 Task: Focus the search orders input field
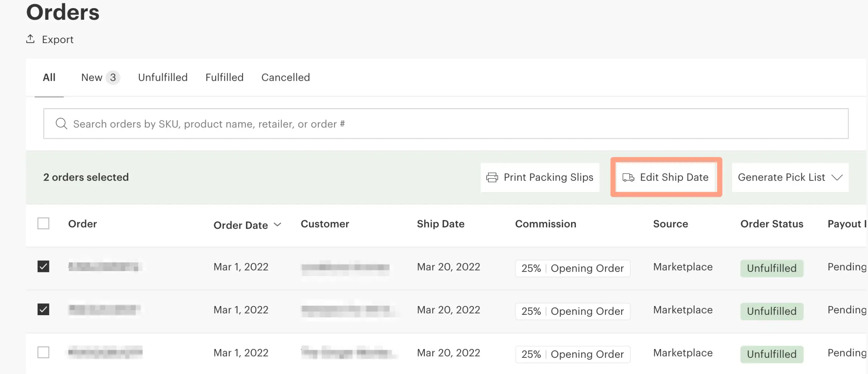[x=445, y=124]
